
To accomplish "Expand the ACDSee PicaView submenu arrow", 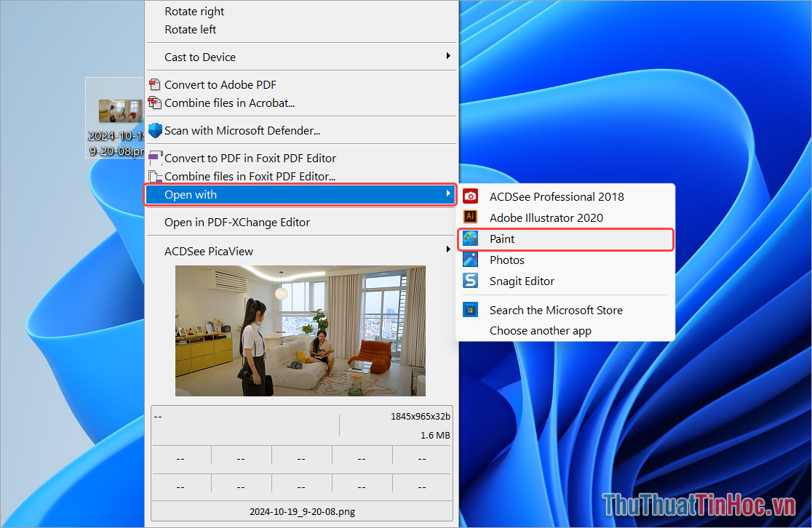I will click(x=448, y=251).
